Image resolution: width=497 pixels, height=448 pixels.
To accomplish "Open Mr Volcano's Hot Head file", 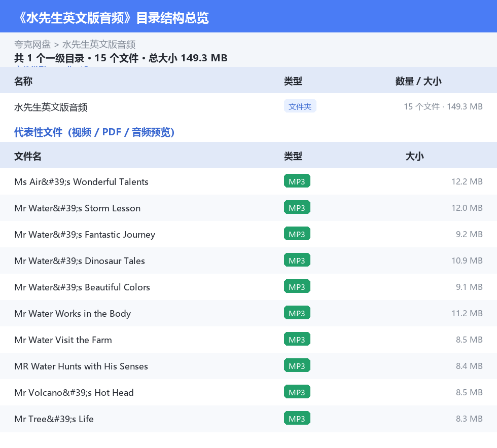I will click(74, 392).
